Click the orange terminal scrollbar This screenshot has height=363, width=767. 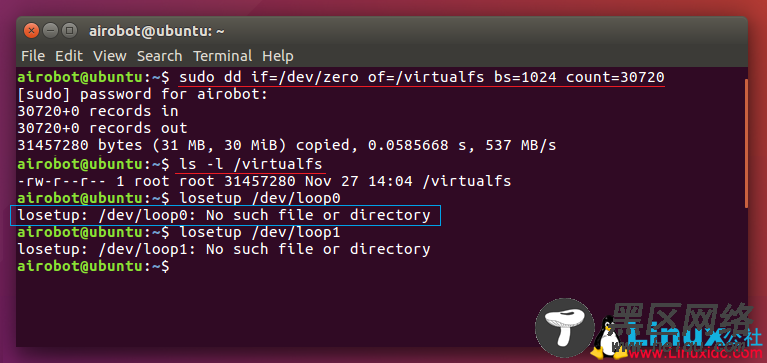[746, 144]
